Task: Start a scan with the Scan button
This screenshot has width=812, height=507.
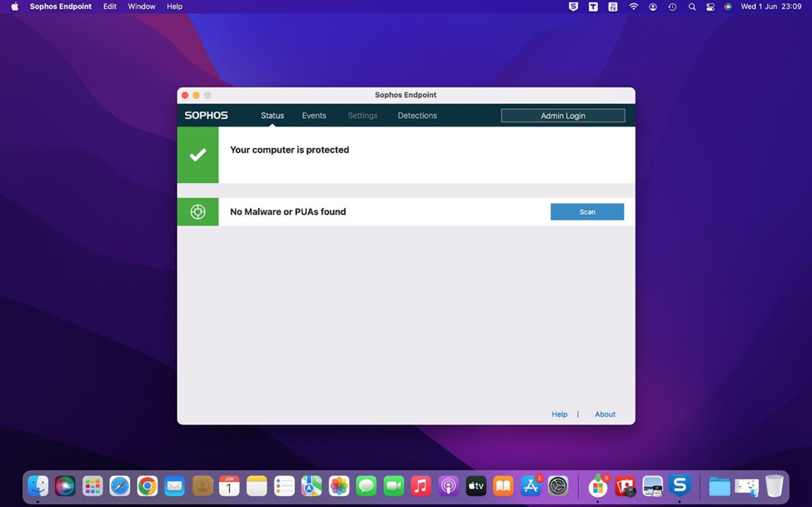Action: tap(587, 211)
